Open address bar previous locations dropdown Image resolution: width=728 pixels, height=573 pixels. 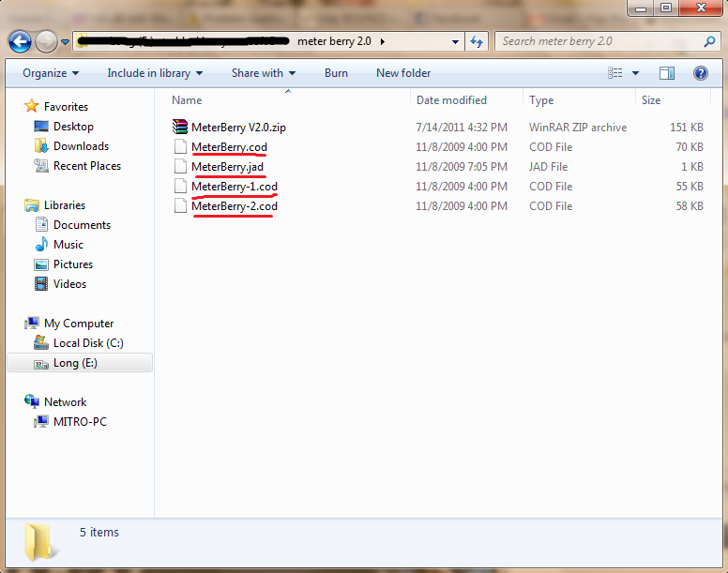coord(455,42)
